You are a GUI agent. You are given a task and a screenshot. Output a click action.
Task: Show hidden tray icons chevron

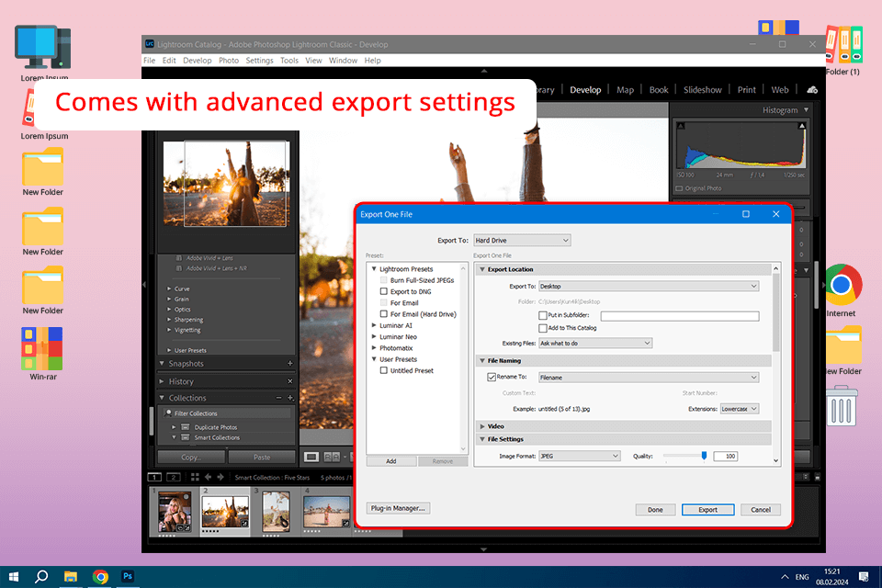click(x=785, y=577)
